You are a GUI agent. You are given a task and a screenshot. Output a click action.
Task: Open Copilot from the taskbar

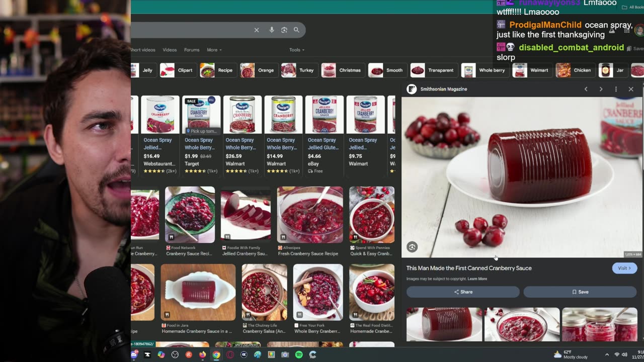pyautogui.click(x=161, y=354)
